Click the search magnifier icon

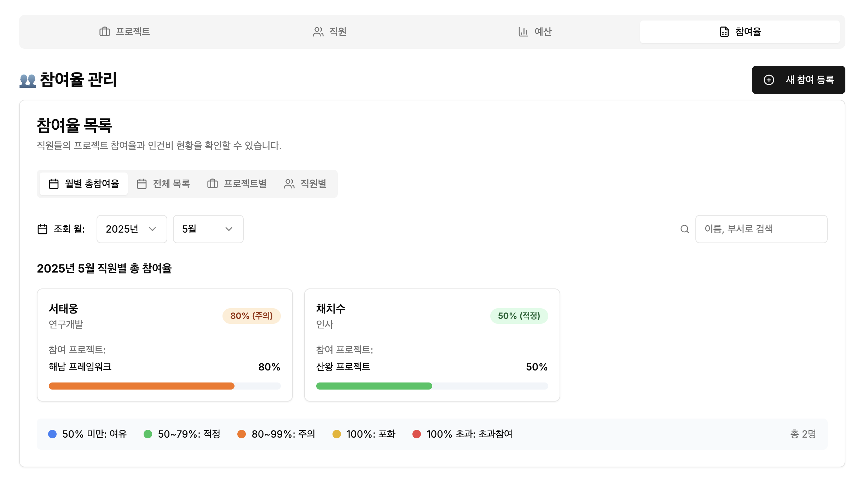click(x=685, y=229)
